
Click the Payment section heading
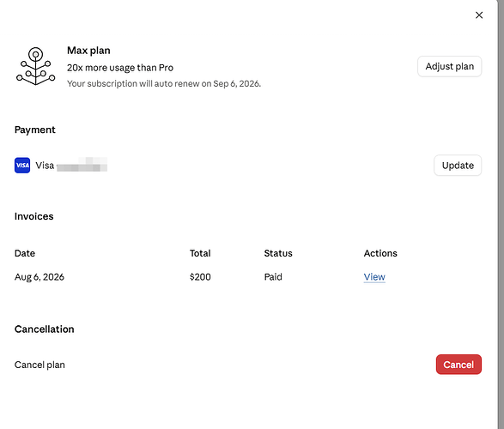(x=35, y=130)
